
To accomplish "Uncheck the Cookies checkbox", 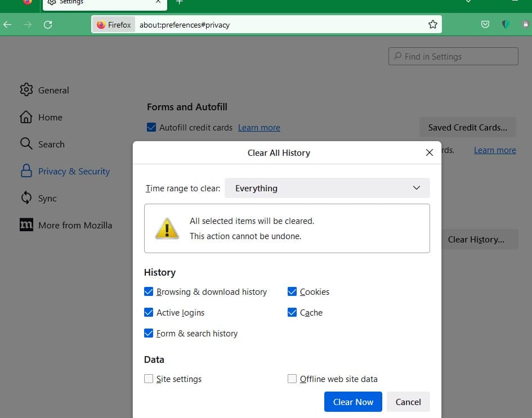I will 292,291.
